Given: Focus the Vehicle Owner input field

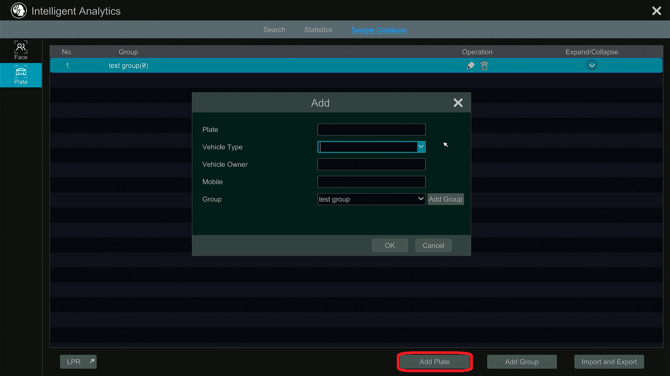Looking at the screenshot, I should coord(371,164).
